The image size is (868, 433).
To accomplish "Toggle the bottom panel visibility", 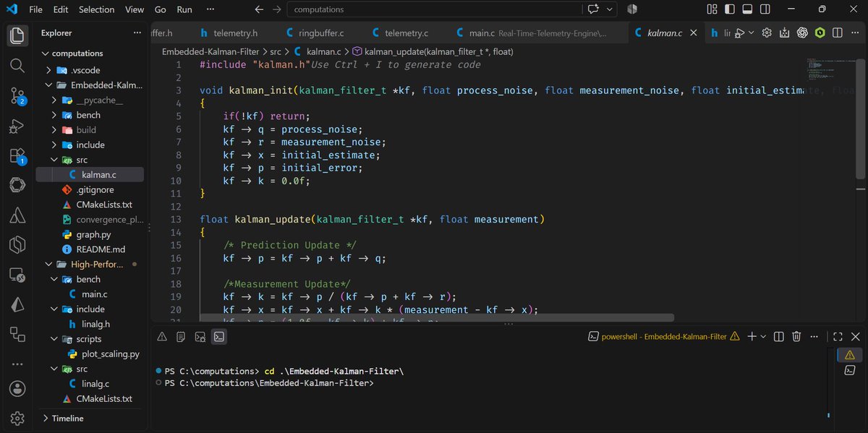I will pos(749,9).
